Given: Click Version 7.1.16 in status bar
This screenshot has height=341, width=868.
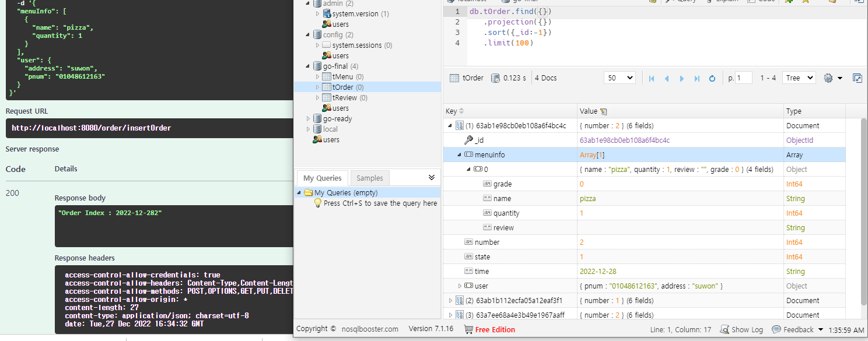Looking at the screenshot, I should tap(431, 329).
